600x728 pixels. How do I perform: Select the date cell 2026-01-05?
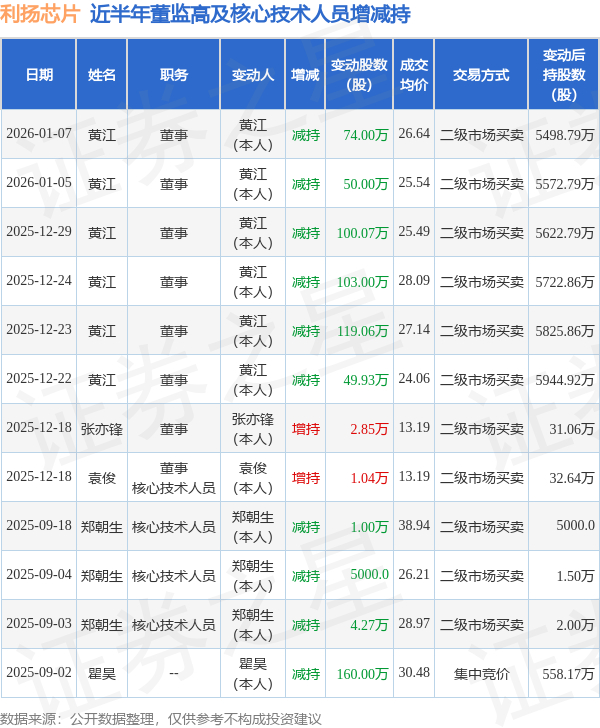[39, 182]
